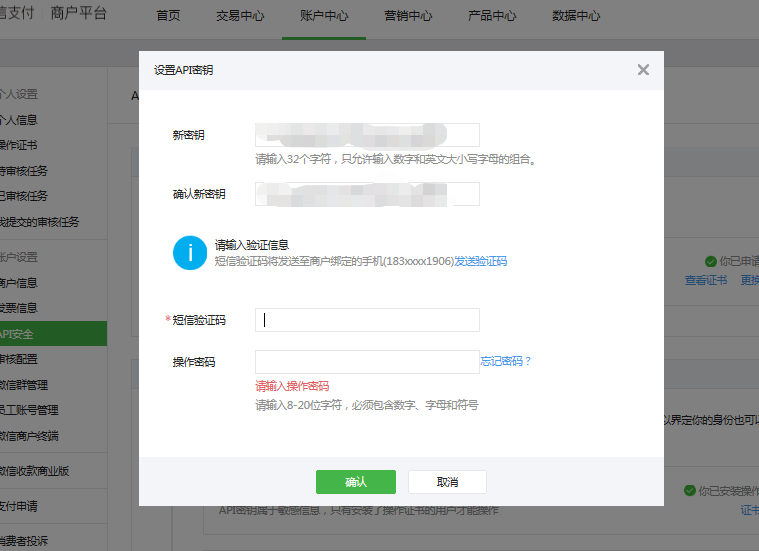Screen dimensions: 759x551
Task: Click the 操作密码 input field
Action: [367, 362]
